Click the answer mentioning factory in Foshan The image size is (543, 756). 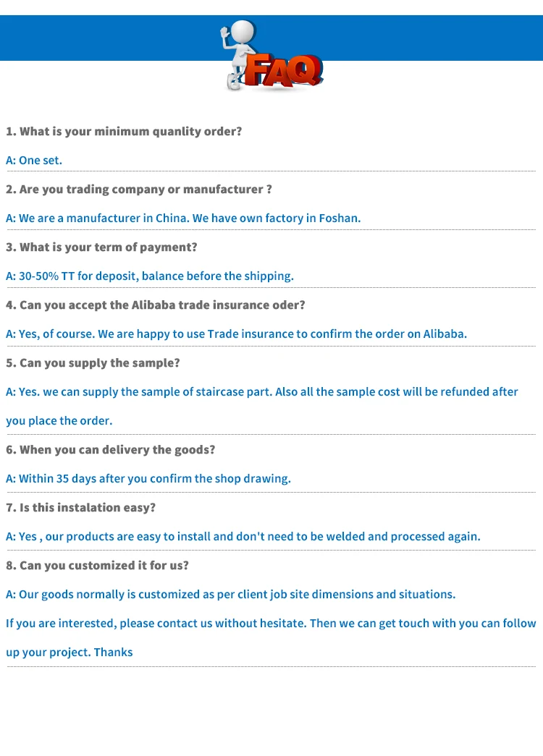point(183,218)
